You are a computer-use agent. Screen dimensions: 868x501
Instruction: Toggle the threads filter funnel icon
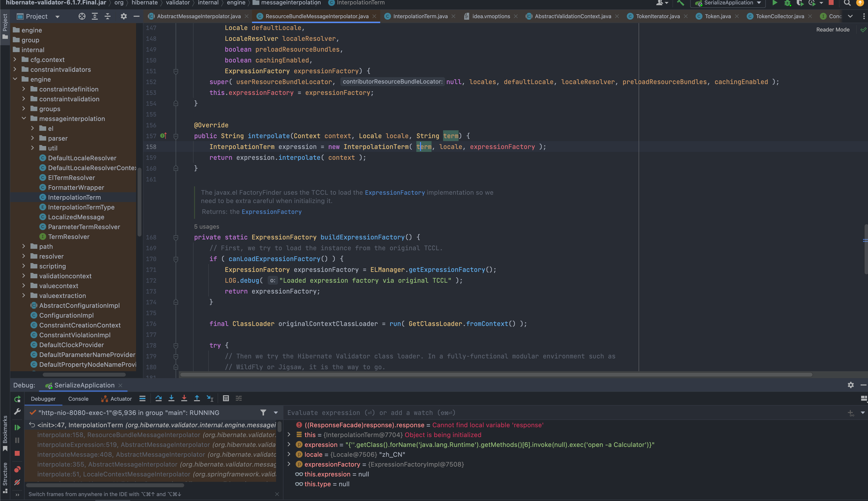click(x=263, y=413)
